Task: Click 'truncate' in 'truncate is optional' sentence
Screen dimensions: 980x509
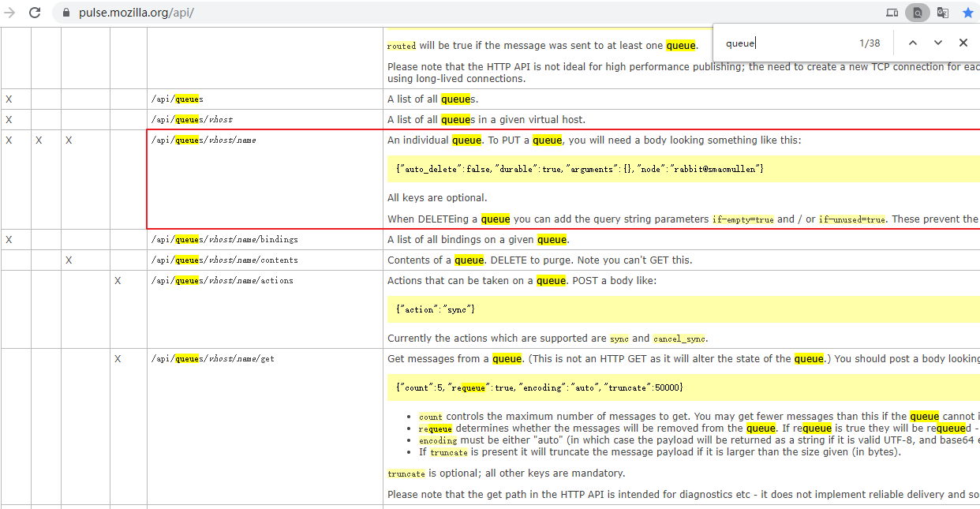Action: 406,473
